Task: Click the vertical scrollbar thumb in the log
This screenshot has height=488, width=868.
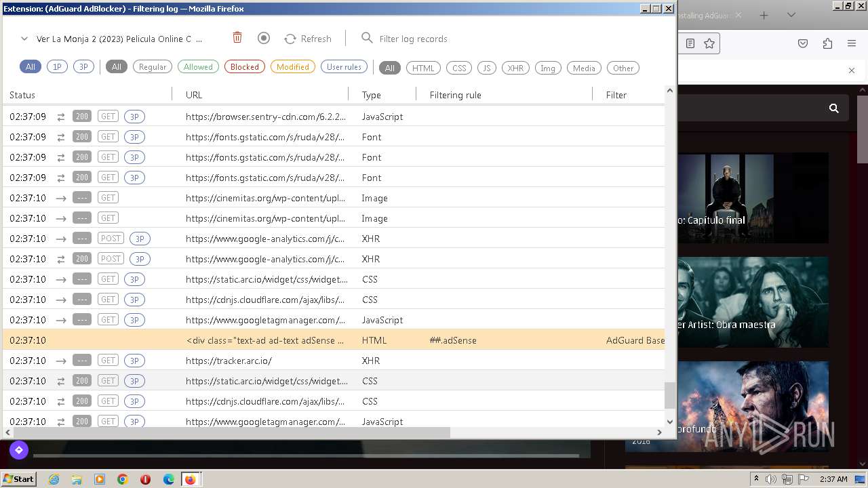Action: pyautogui.click(x=670, y=395)
